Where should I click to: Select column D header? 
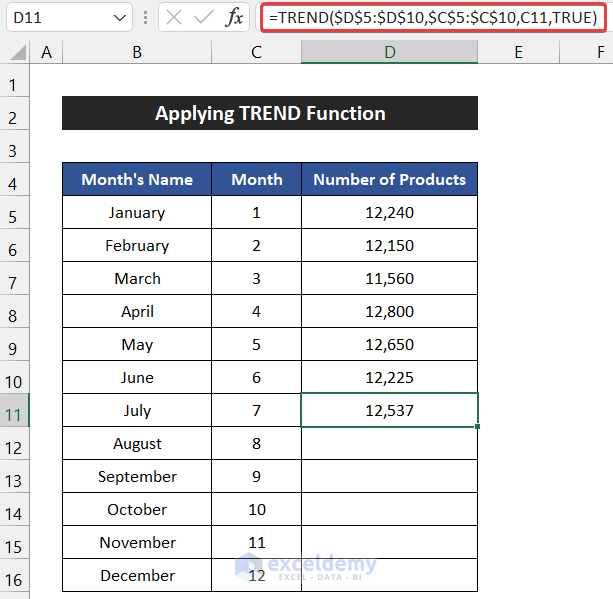coord(389,52)
